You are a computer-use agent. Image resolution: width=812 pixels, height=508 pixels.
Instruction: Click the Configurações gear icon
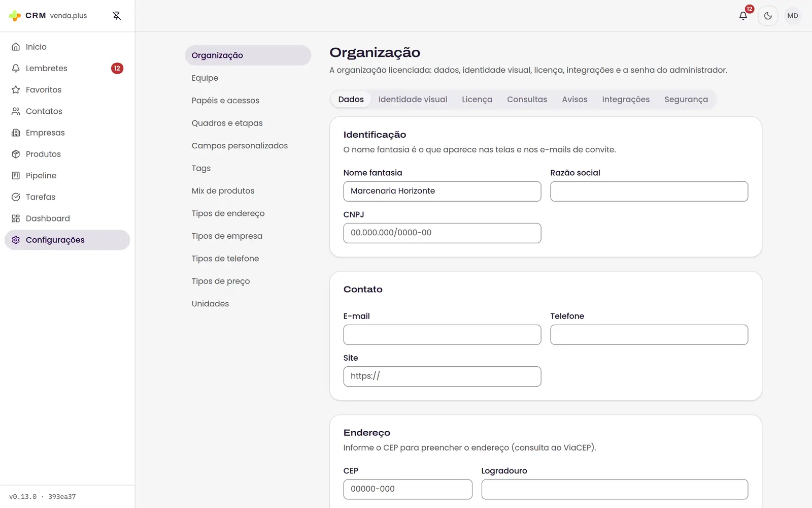[x=16, y=240]
